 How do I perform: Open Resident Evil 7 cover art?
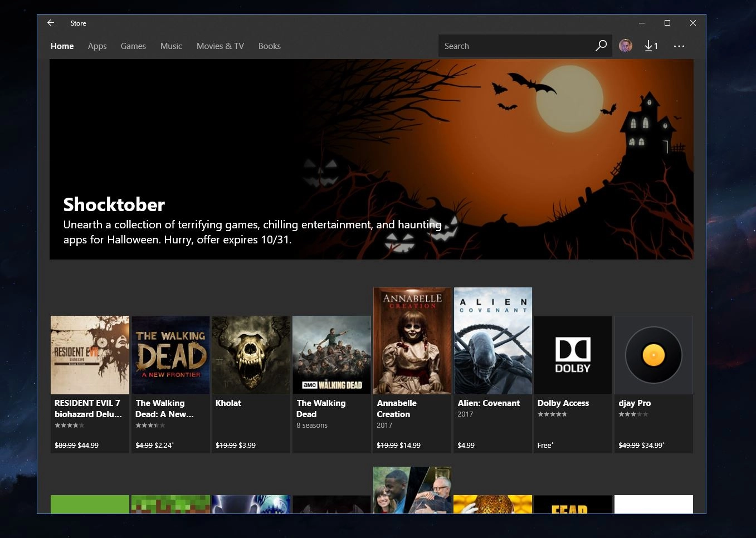pyautogui.click(x=90, y=355)
